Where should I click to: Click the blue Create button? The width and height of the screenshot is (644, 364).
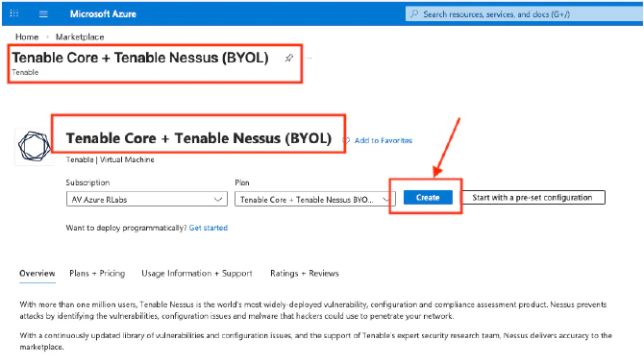[428, 198]
